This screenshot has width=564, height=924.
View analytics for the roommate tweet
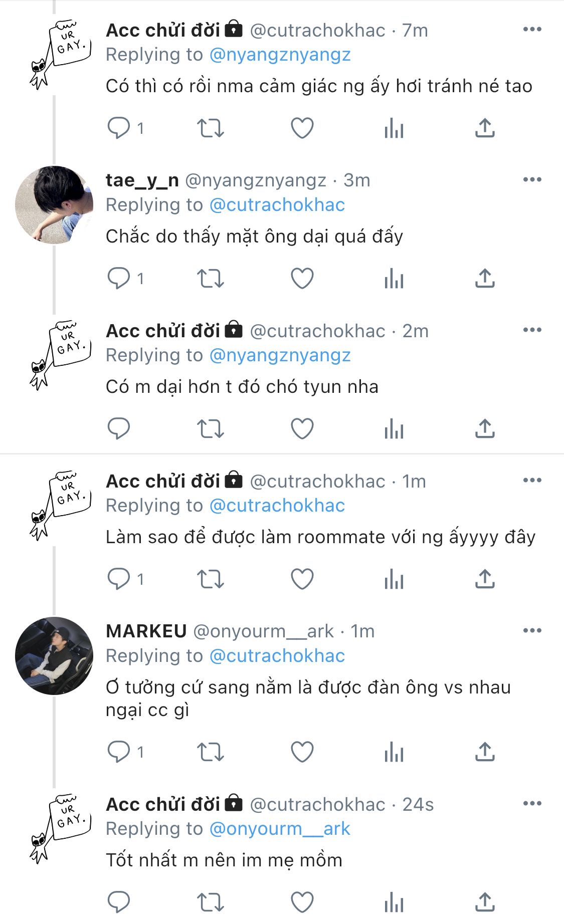tap(394, 579)
